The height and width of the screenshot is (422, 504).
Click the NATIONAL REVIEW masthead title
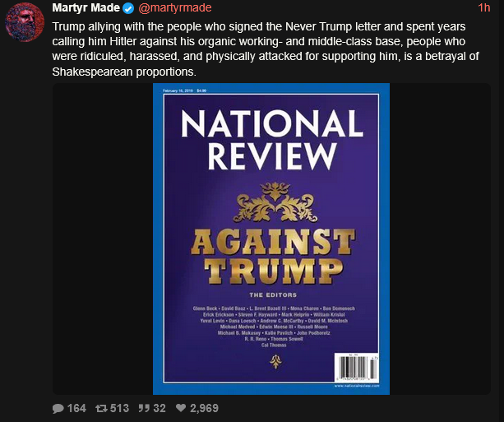pos(272,140)
